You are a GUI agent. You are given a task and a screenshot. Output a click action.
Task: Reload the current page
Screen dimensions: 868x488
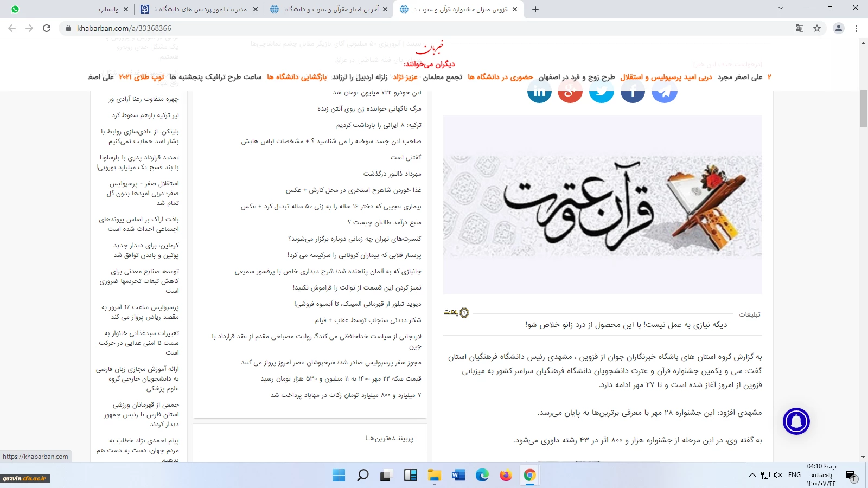pos(47,28)
